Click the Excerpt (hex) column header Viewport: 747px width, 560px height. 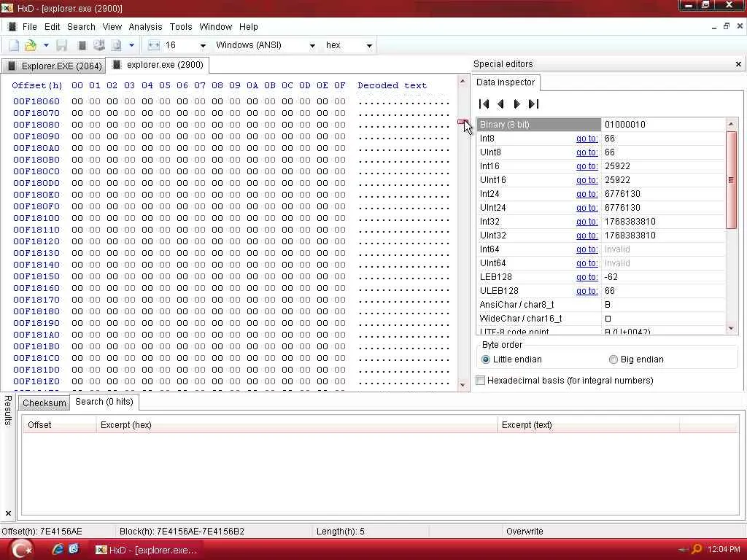coord(296,425)
